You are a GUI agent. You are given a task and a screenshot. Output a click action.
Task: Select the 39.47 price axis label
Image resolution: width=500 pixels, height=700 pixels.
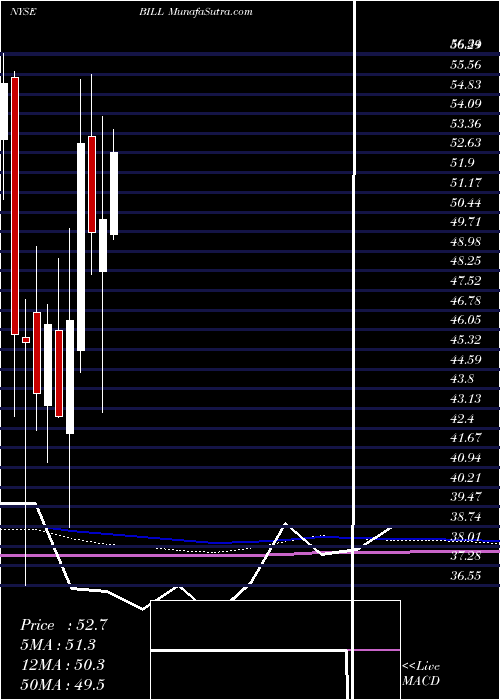click(466, 497)
